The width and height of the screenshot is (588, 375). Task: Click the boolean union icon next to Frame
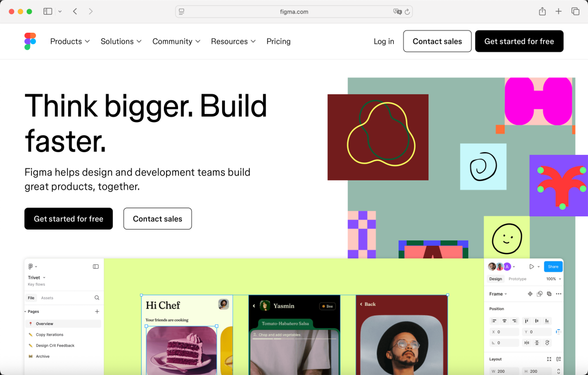[549, 294]
